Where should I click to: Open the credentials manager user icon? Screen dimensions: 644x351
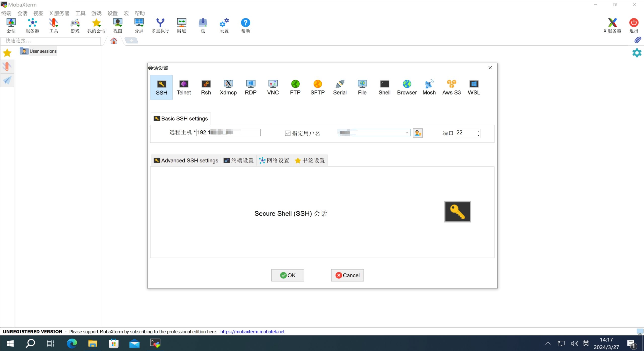pyautogui.click(x=418, y=133)
